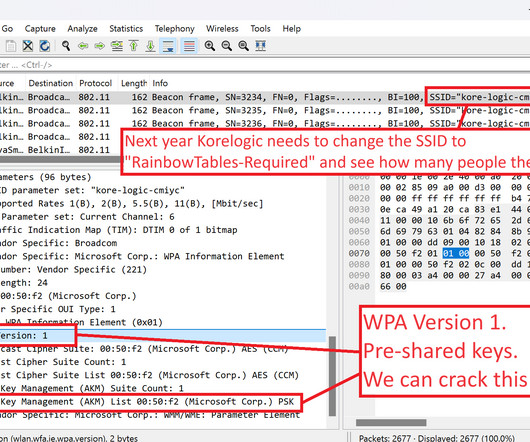The image size is (530, 442).
Task: Select the Beacon frame SN=3235 packet
Action: pyautogui.click(x=265, y=110)
